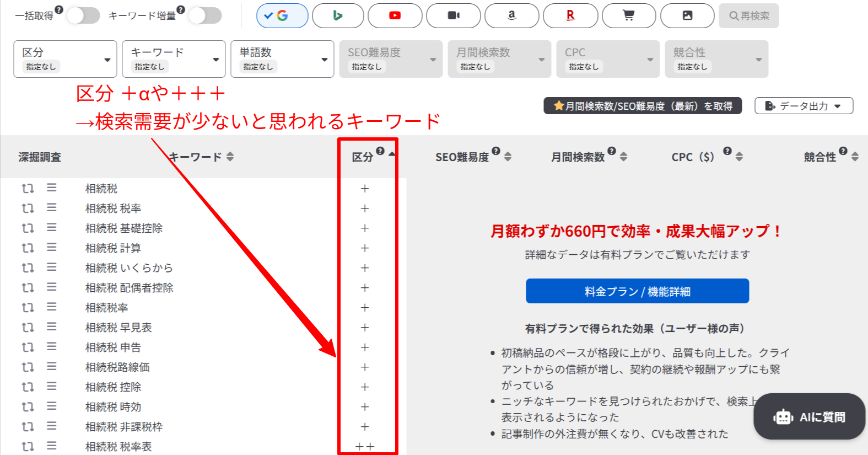Select the YouTube search source icon
868x455 pixels.
tap(395, 15)
